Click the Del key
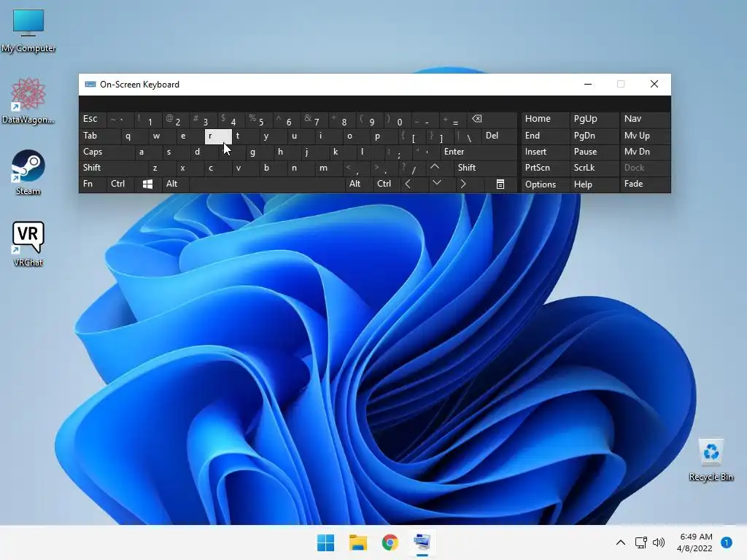 tap(499, 136)
